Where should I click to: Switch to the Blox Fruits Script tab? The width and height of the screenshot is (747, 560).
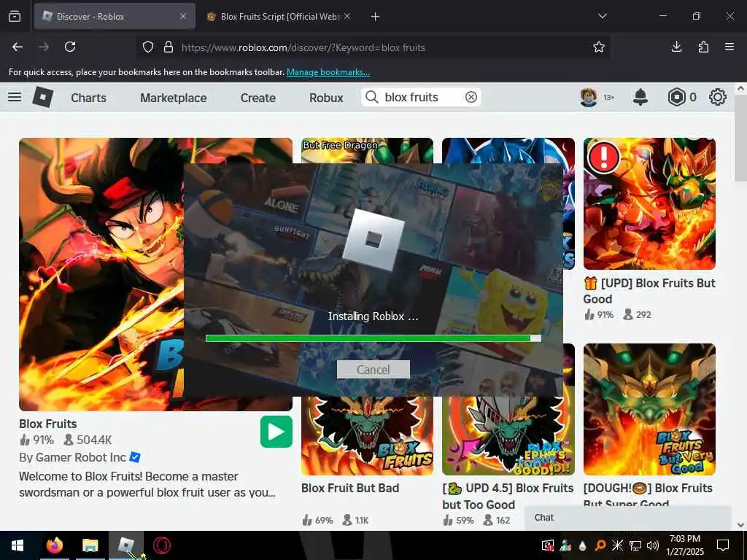[279, 17]
